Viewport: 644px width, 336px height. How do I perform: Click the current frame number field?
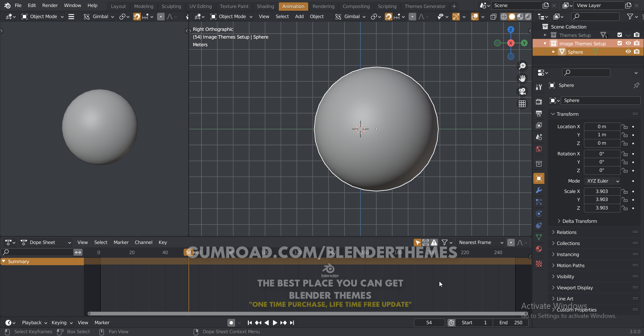pos(429,323)
